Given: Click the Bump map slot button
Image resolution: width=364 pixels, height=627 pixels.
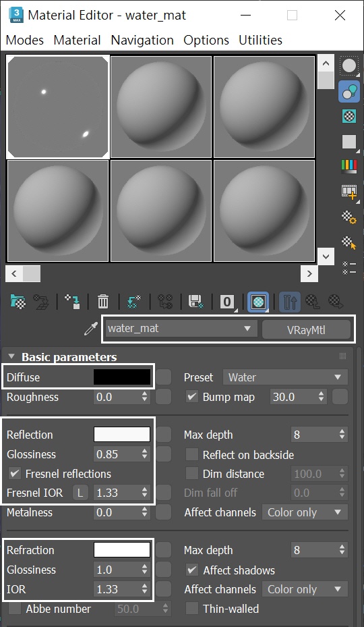Looking at the screenshot, I should pyautogui.click(x=340, y=397).
